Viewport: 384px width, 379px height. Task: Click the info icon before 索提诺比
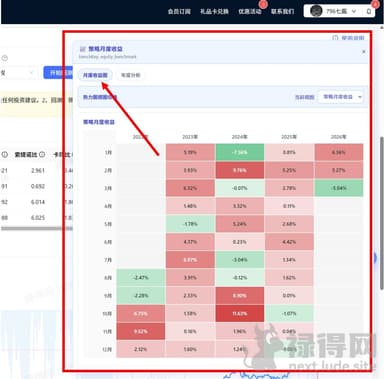(x=4, y=154)
